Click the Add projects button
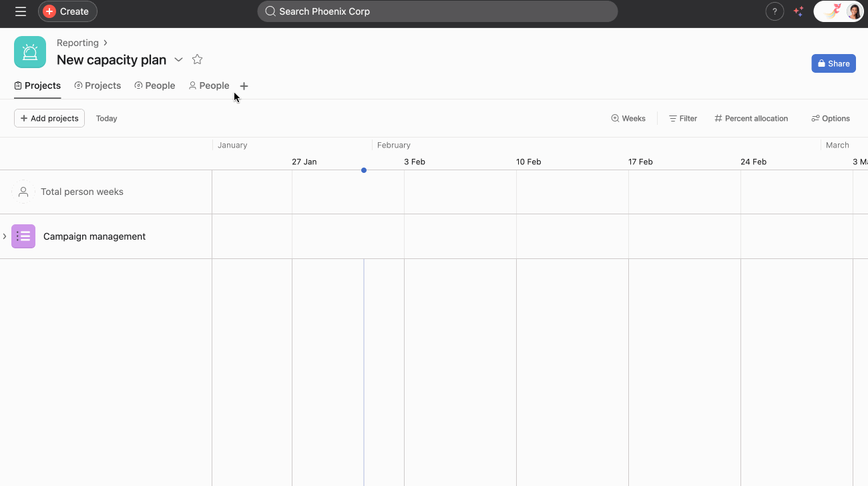 49,118
